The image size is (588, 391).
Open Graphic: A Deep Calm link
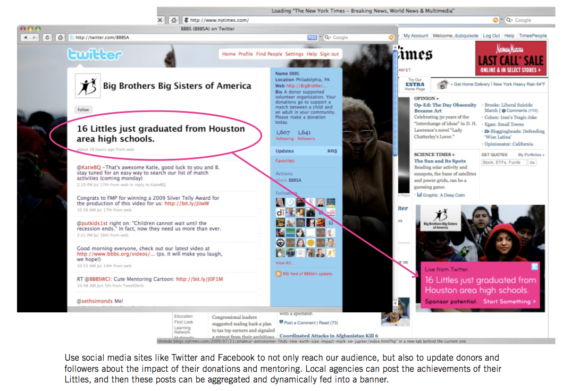click(x=443, y=195)
